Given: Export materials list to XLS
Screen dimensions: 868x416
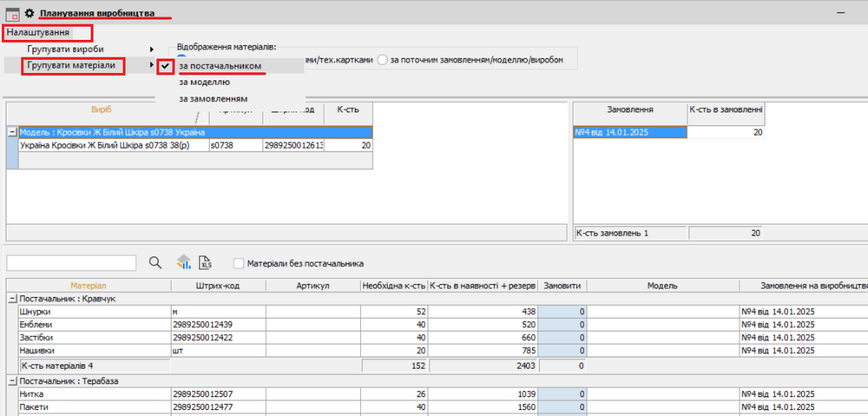Looking at the screenshot, I should [x=206, y=263].
